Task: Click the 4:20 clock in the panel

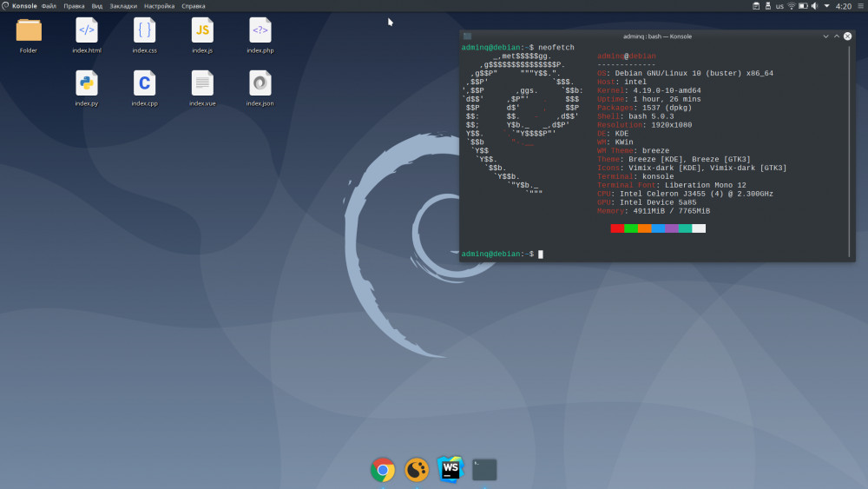Action: click(x=844, y=7)
